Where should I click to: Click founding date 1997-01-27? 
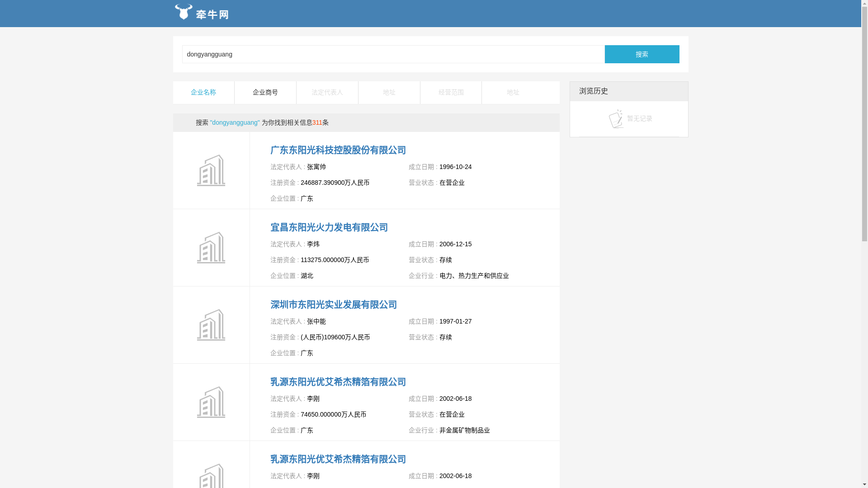(x=455, y=321)
